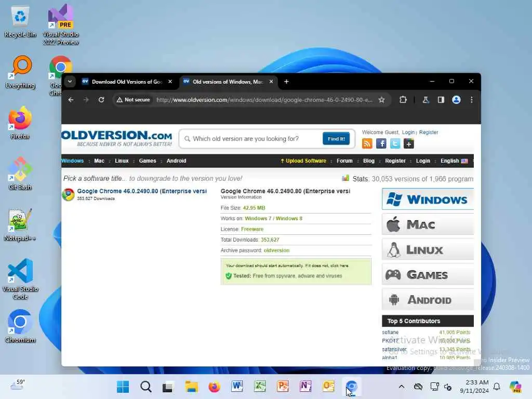Click the Not secure site info chip

pos(133,100)
